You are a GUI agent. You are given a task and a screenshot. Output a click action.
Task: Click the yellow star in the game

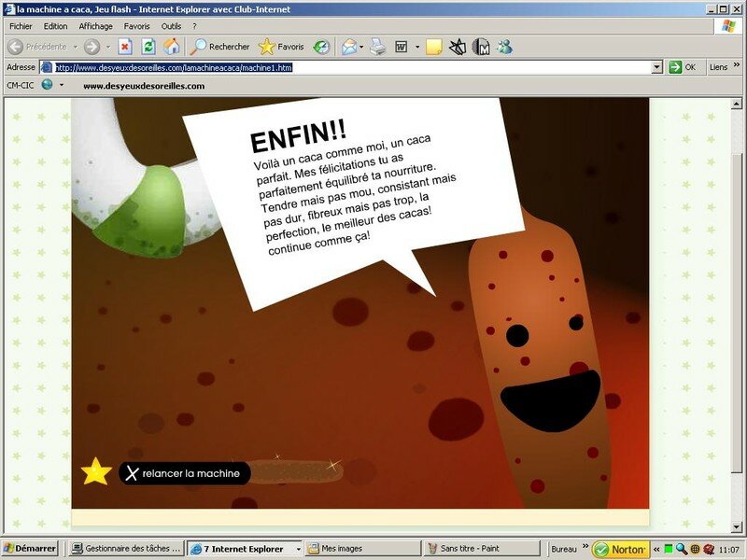(96, 471)
